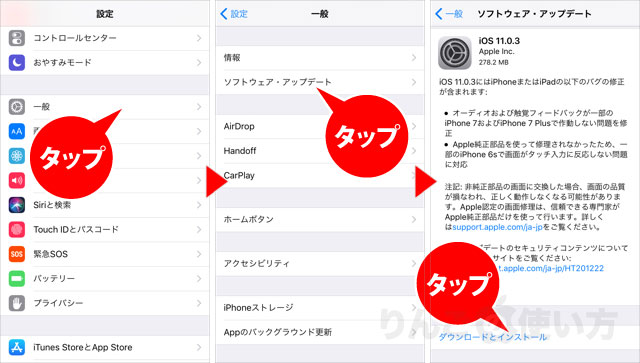Open 緊急SOS settings
Screen dimensions: 640x363
[105, 254]
